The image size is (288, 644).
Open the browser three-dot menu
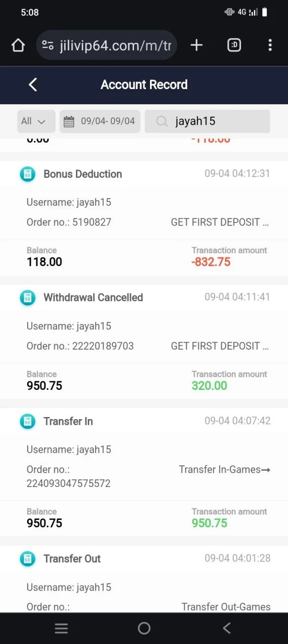tap(270, 45)
